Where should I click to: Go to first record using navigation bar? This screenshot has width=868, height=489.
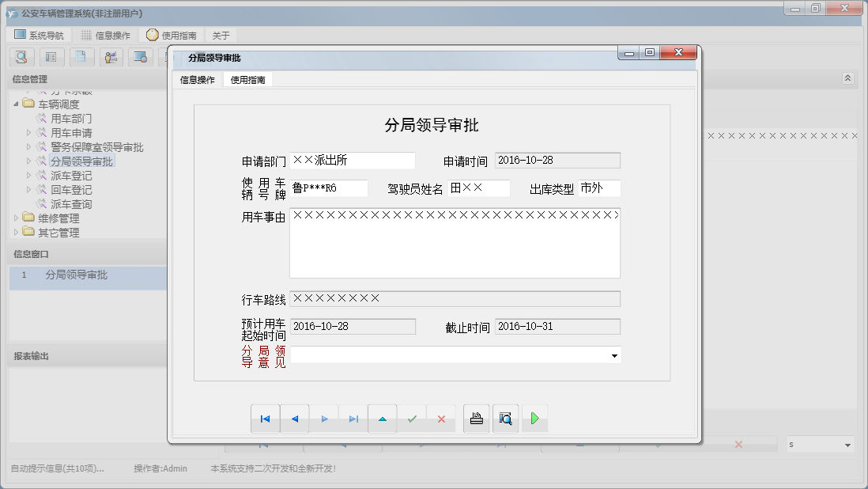coord(266,419)
